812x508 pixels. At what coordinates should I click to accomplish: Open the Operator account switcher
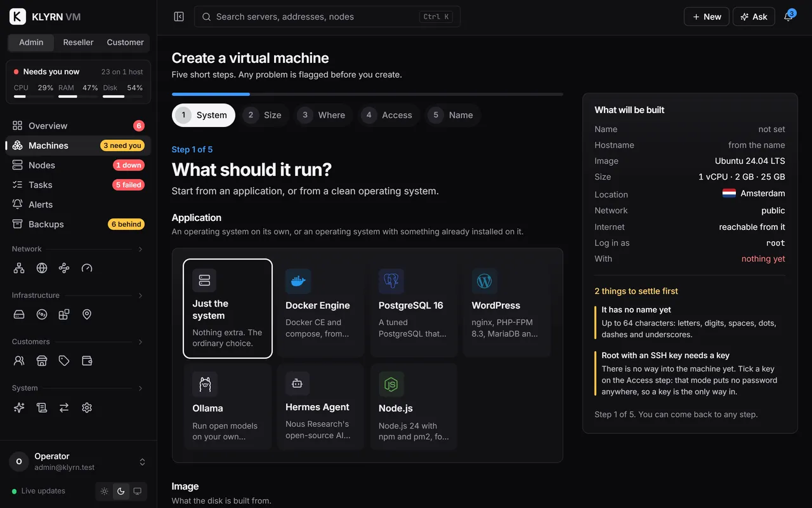(x=79, y=462)
